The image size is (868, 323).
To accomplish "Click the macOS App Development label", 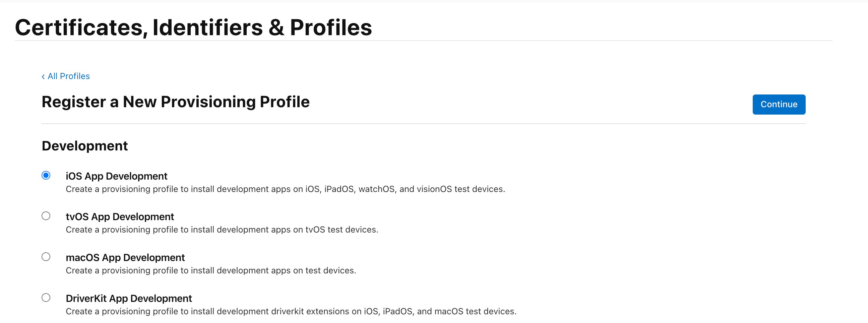I will point(125,258).
